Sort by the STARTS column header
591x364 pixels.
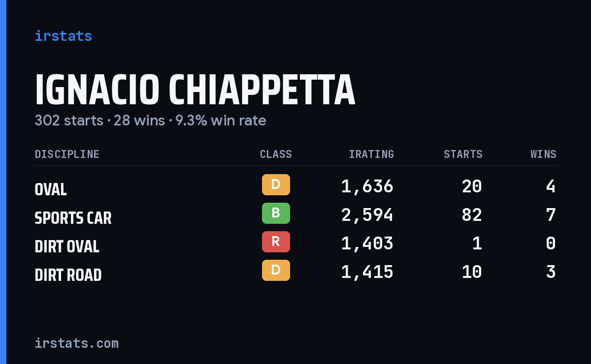coord(463,154)
